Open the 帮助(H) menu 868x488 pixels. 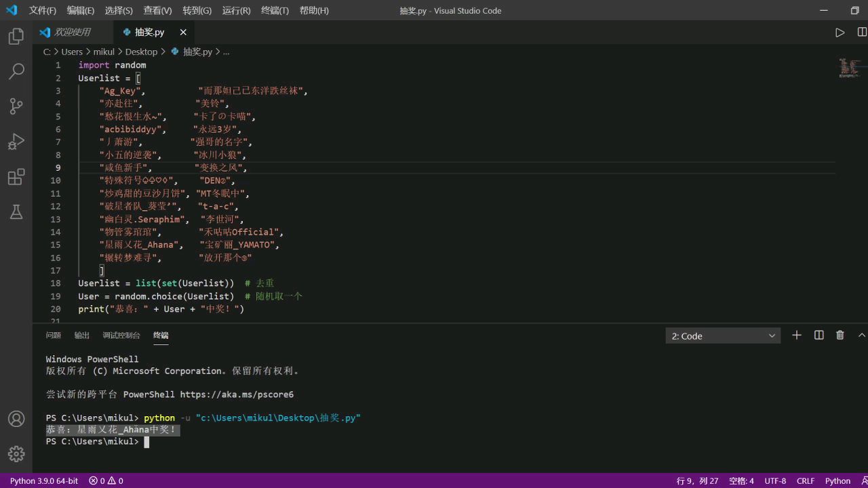[x=314, y=10]
